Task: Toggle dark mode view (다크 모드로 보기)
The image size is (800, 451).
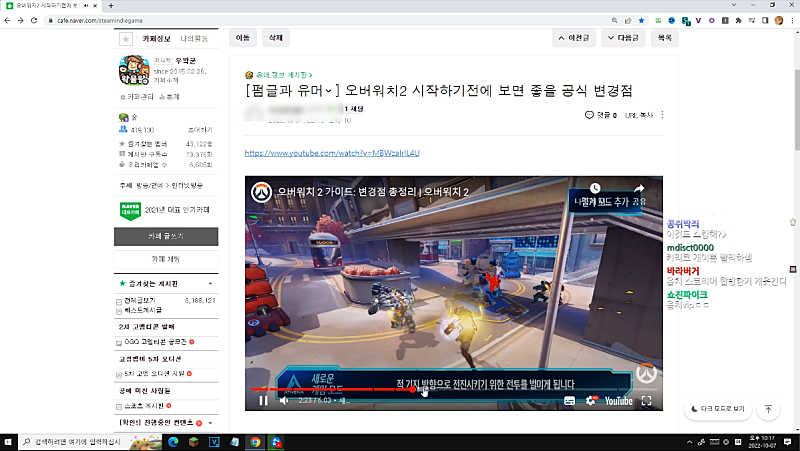Action: [718, 409]
